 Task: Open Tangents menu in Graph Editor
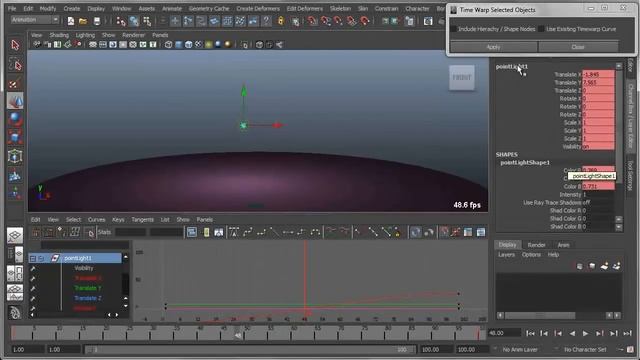[142, 220]
